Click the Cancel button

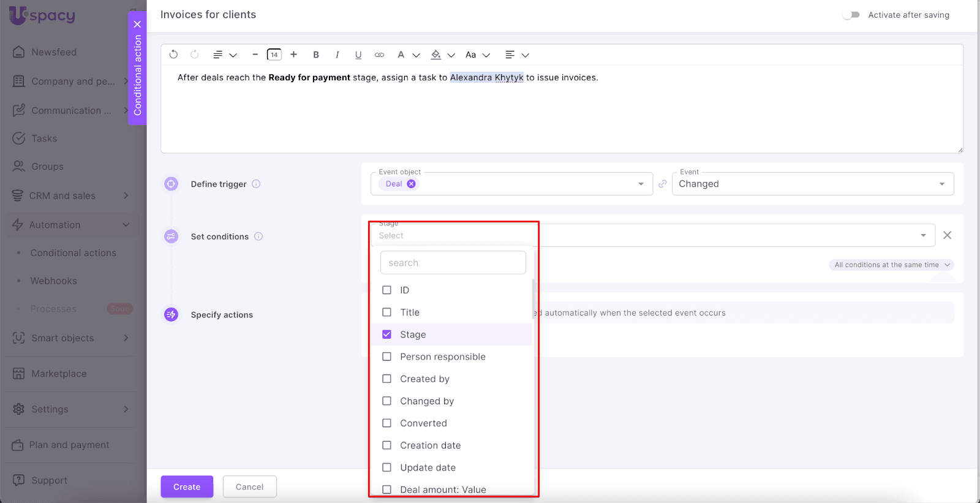click(249, 486)
